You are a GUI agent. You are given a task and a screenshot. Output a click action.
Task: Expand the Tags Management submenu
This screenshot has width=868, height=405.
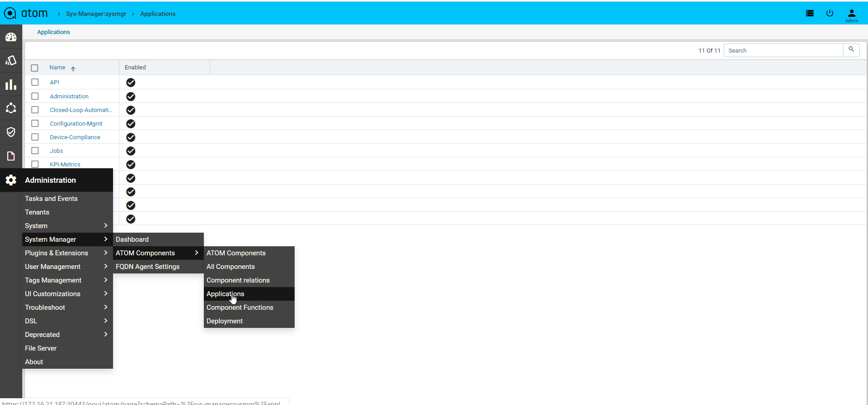pos(67,280)
